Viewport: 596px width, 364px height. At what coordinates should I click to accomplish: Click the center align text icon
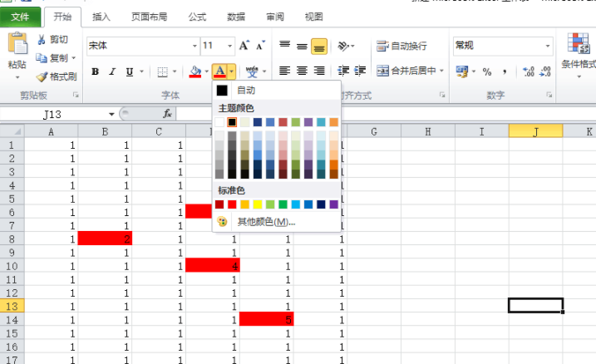click(x=302, y=71)
